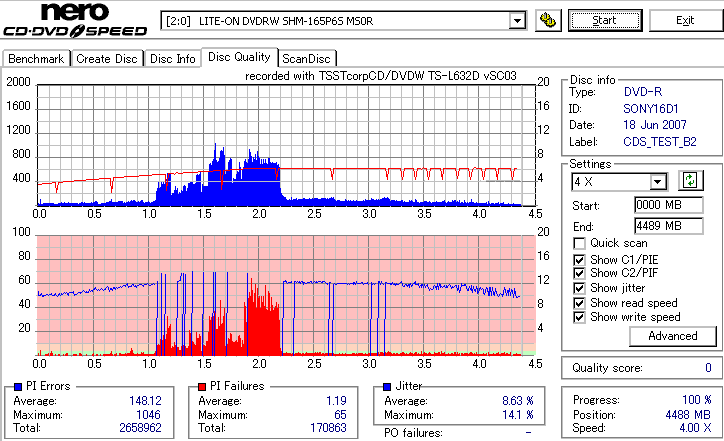This screenshot has width=724, height=441.
Task: Click the blue Jitter legend square
Action: (x=387, y=387)
